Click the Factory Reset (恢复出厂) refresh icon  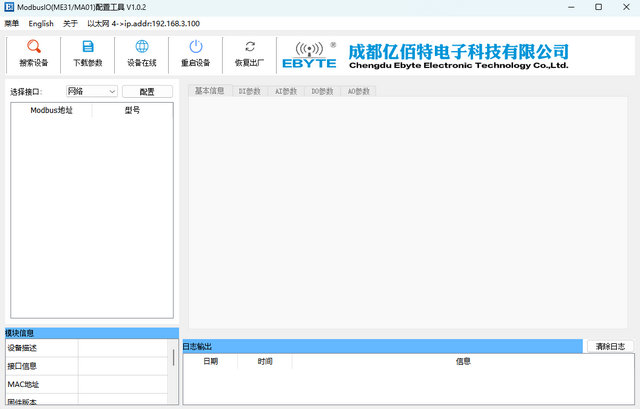pos(250,47)
